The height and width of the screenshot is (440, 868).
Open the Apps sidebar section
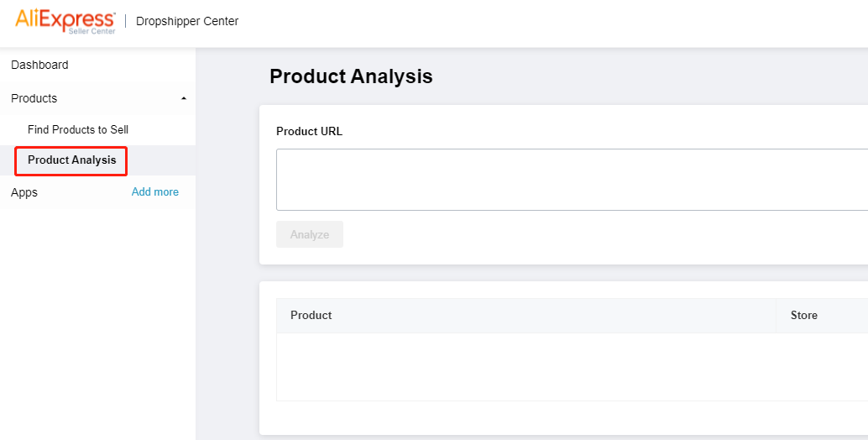coord(24,192)
